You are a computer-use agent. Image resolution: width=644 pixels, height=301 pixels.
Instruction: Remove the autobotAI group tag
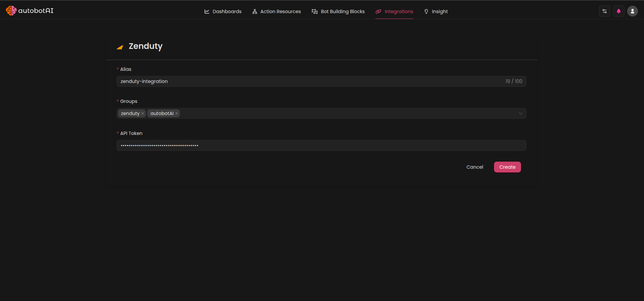[177, 113]
